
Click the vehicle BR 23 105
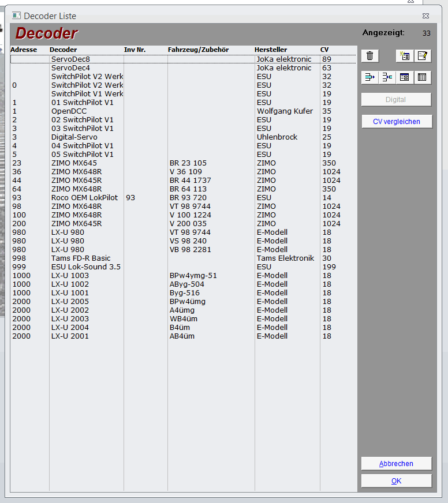(x=188, y=163)
